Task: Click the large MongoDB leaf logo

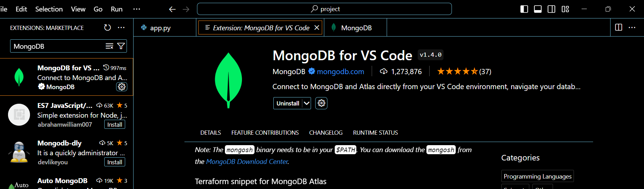Action: click(228, 80)
